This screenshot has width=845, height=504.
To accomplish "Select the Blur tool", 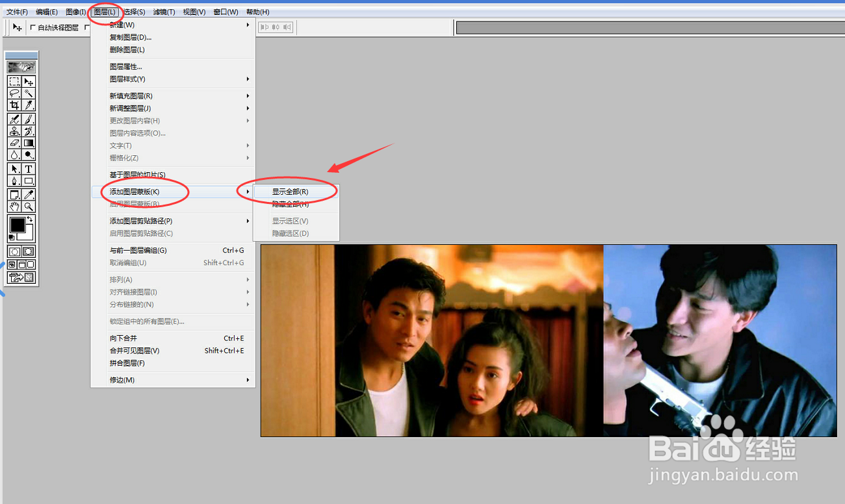I will click(x=14, y=155).
